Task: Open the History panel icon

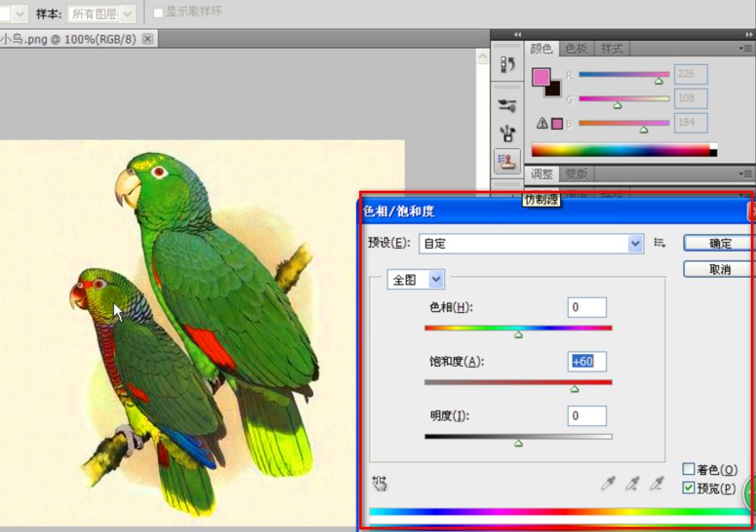Action: [508, 65]
